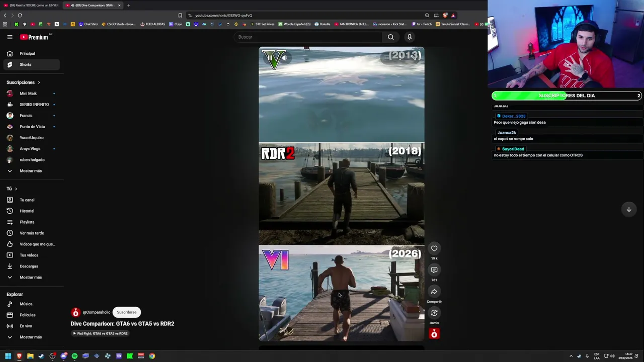Expand Mostrar más under Explorar
The image size is (644, 362).
[32, 337]
